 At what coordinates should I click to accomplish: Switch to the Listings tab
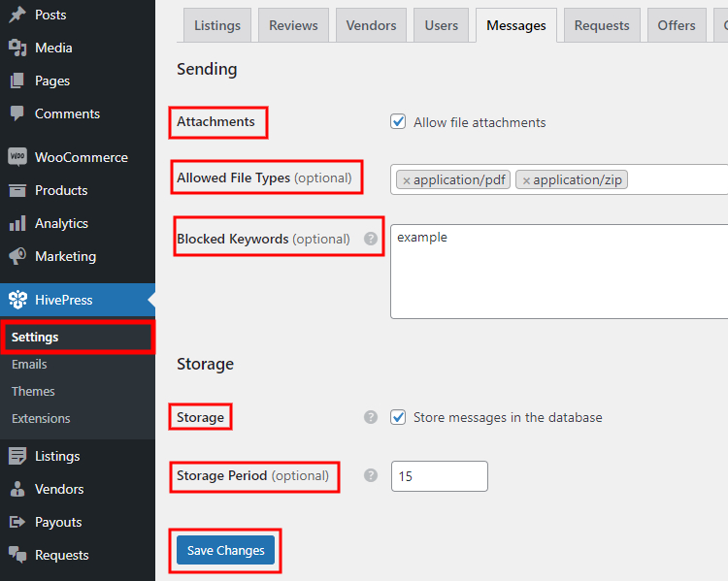pos(217,25)
